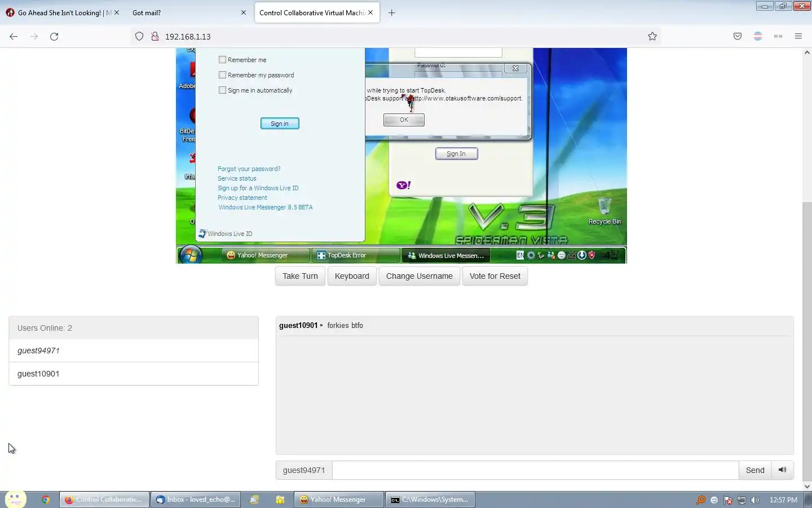Click into the chat message field
812x508 pixels.
coord(535,470)
